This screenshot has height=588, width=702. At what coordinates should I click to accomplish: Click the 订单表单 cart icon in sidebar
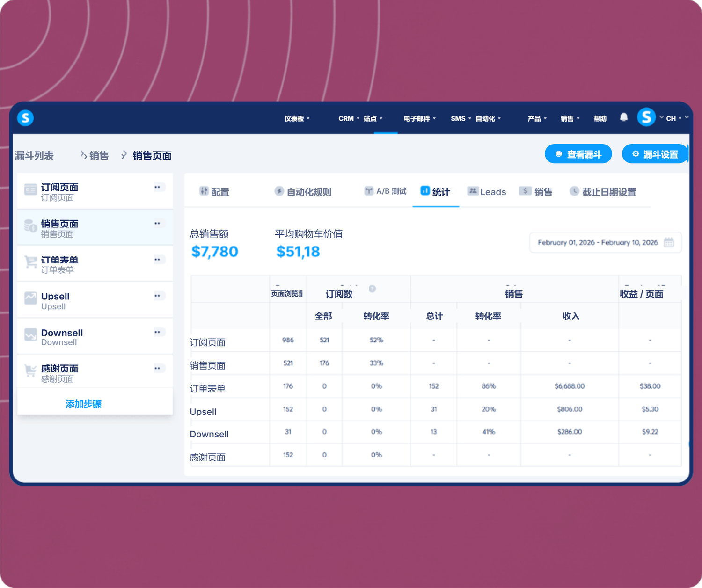[x=30, y=262]
